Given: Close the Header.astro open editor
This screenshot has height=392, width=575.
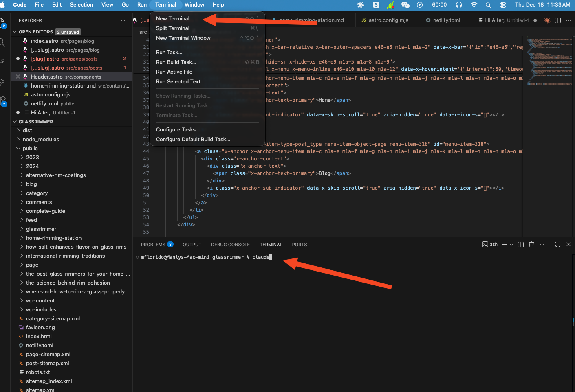Looking at the screenshot, I should point(18,77).
